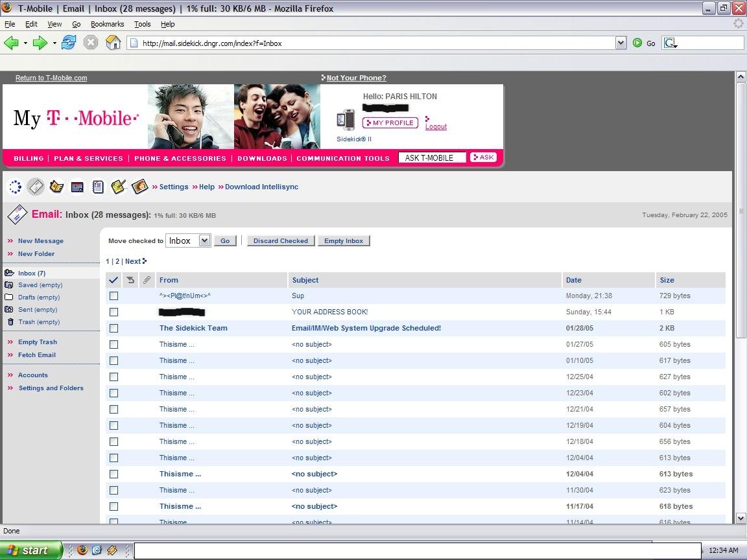Click the Sidekick II phone icon

[x=346, y=120]
